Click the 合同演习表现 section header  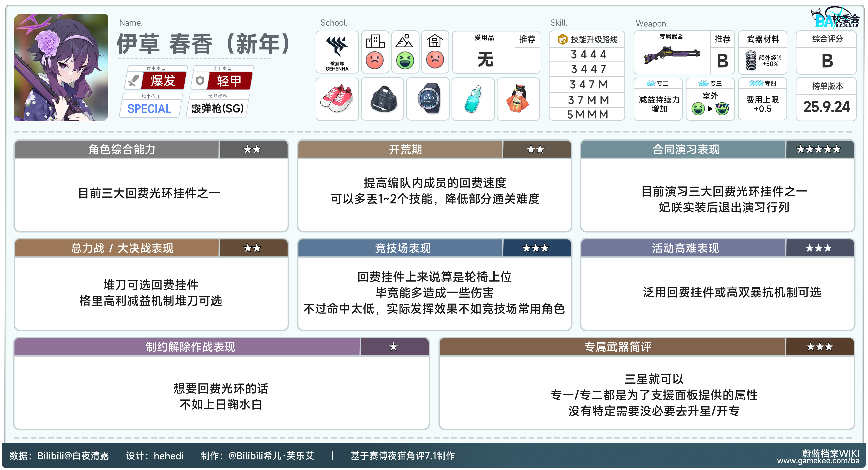686,149
